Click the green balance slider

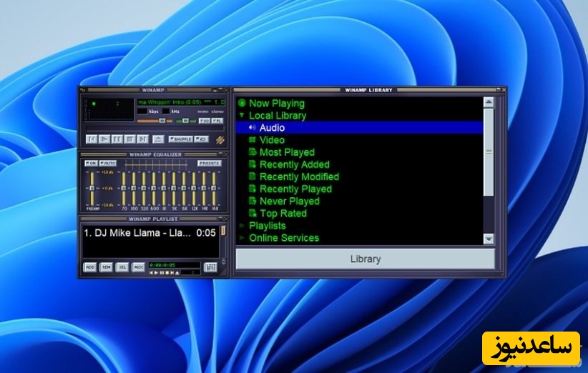187,121
